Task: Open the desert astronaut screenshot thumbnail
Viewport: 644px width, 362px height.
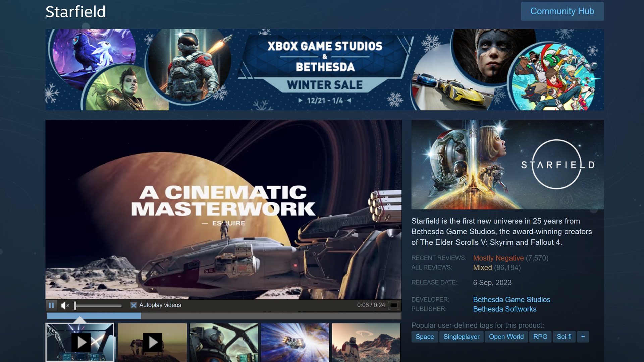Action: (366, 342)
